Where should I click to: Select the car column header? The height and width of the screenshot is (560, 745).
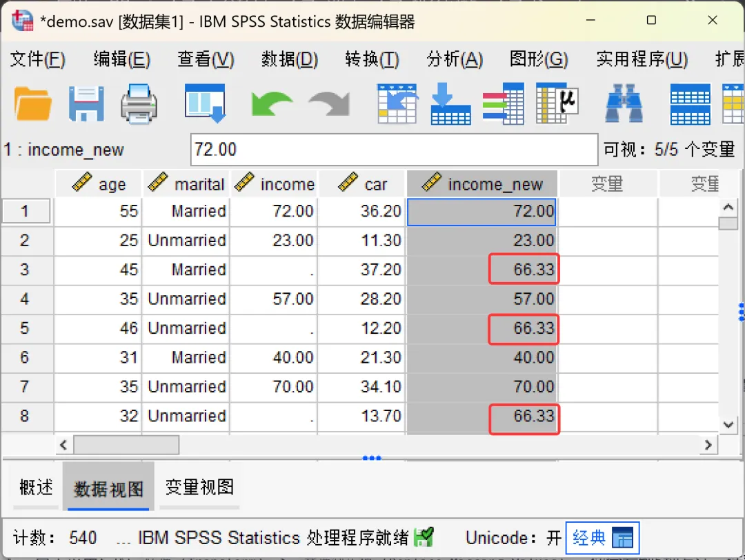click(361, 184)
